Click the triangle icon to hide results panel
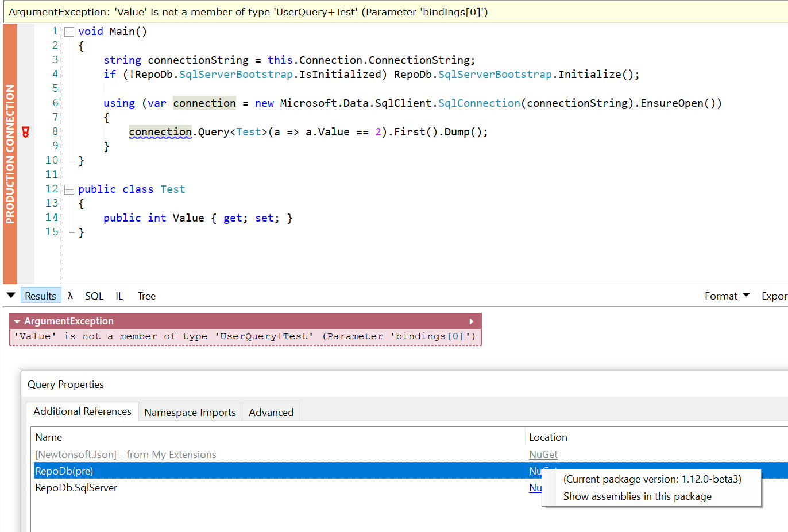The height and width of the screenshot is (532, 788). coord(11,295)
